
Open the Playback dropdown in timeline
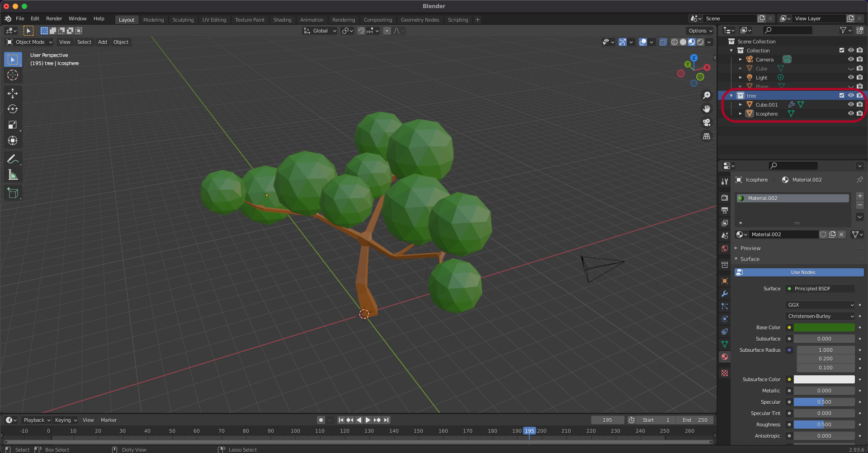37,420
